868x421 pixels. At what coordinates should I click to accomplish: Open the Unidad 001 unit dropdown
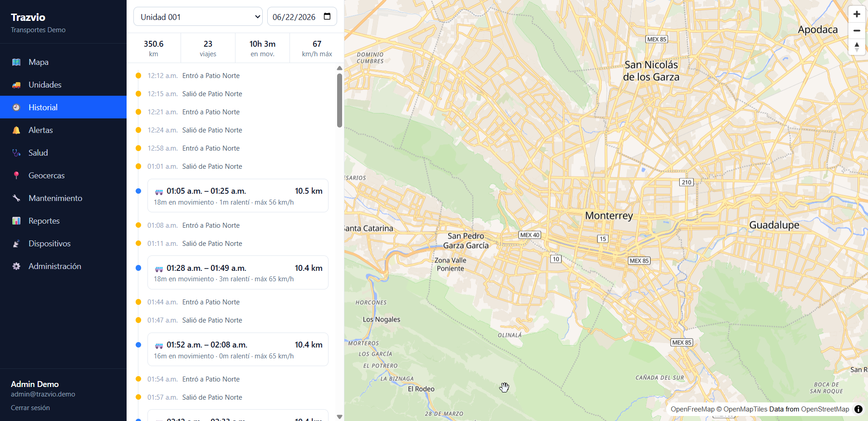point(198,17)
